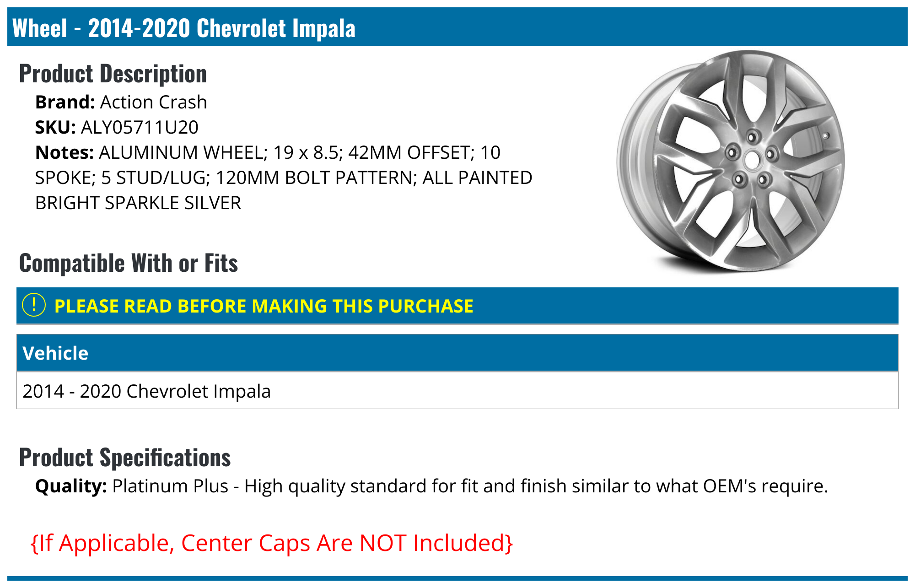Click the Product Description heading
Viewport: 915px width, 588px height.
pyautogui.click(x=113, y=74)
